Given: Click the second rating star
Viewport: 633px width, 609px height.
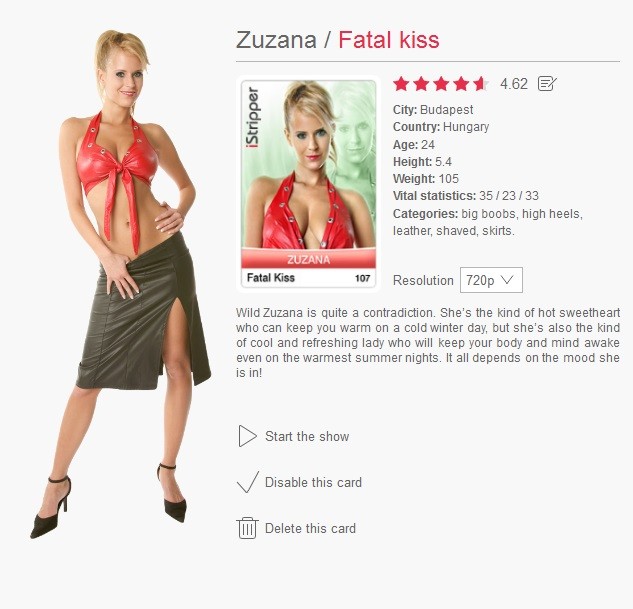Looking at the screenshot, I should point(421,84).
